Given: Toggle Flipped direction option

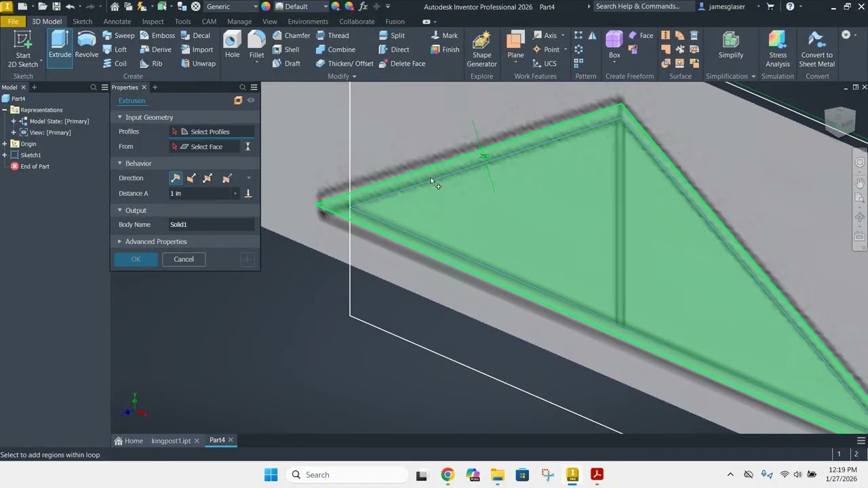Looking at the screenshot, I should 191,178.
